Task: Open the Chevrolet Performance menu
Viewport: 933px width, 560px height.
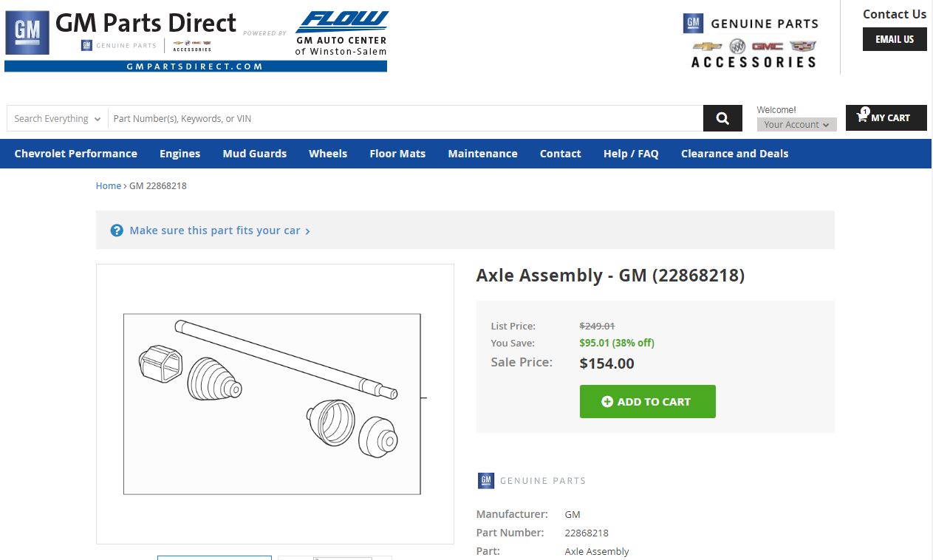Action: (75, 154)
